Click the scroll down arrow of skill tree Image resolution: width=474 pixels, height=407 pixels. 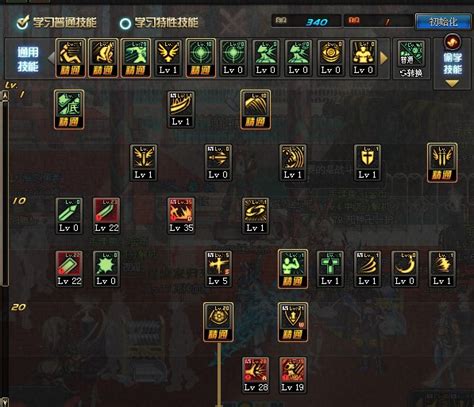tap(5, 402)
